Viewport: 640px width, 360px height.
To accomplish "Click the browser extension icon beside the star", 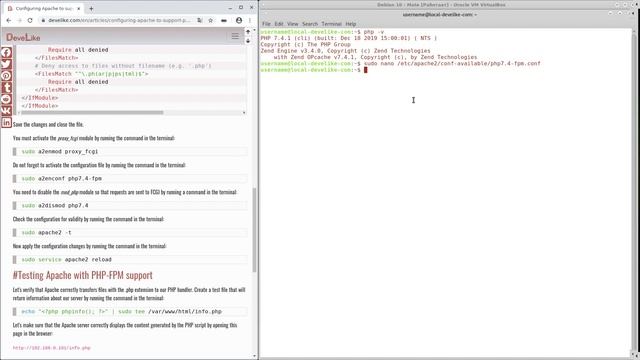I will pos(224,20).
